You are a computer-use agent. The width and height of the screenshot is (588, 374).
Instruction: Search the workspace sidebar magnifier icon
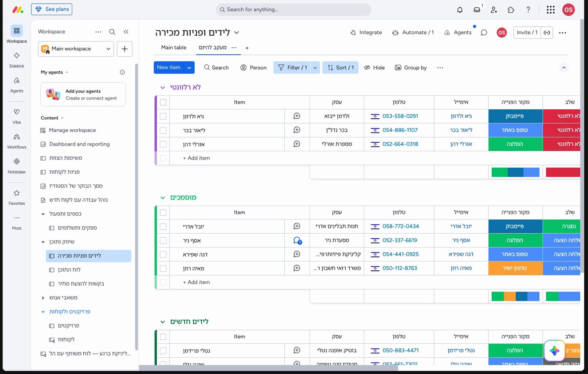(112, 32)
